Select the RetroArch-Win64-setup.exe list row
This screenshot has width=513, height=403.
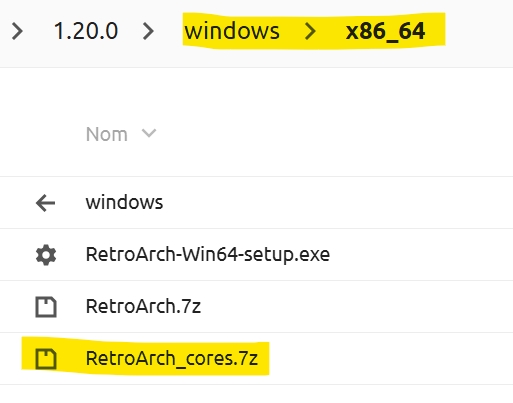tap(256, 255)
